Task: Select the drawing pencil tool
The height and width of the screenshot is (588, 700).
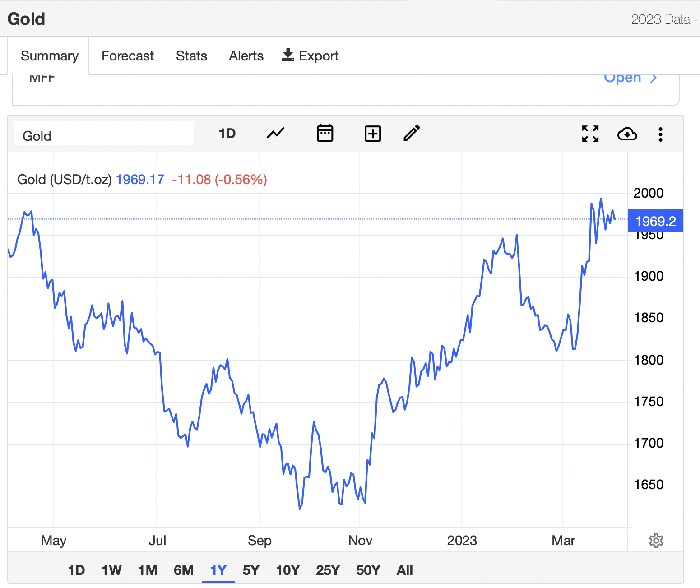Action: point(411,133)
